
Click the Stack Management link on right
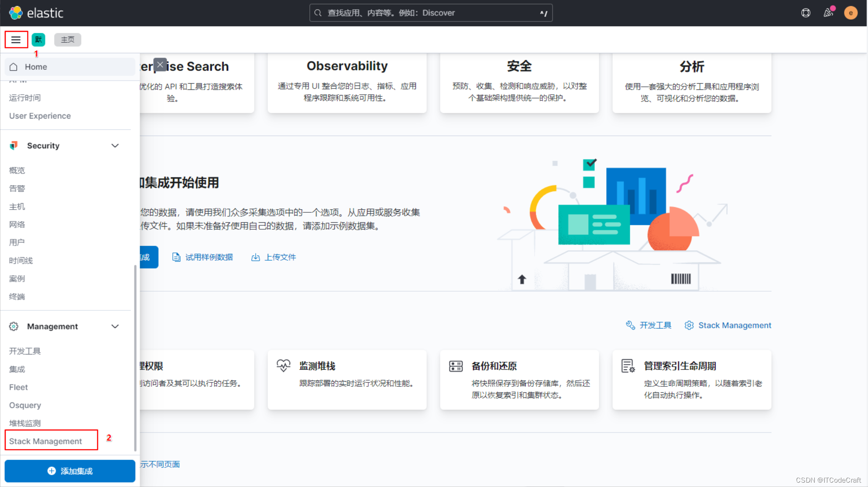[x=735, y=325]
